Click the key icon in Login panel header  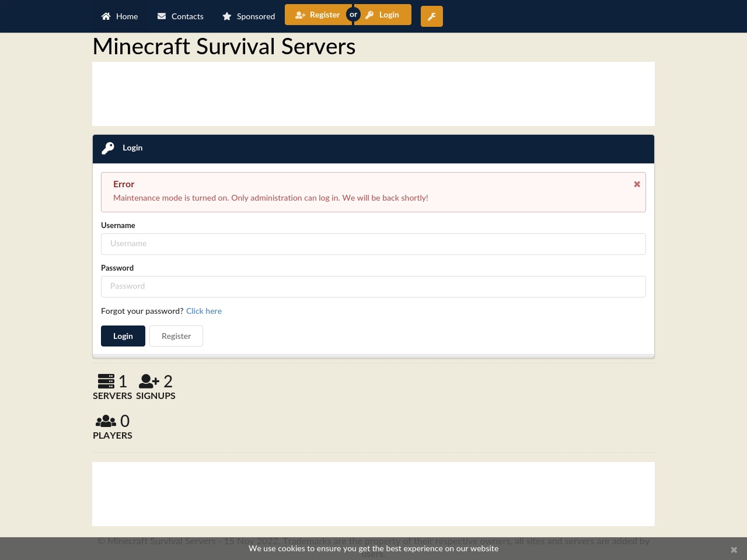[108, 148]
